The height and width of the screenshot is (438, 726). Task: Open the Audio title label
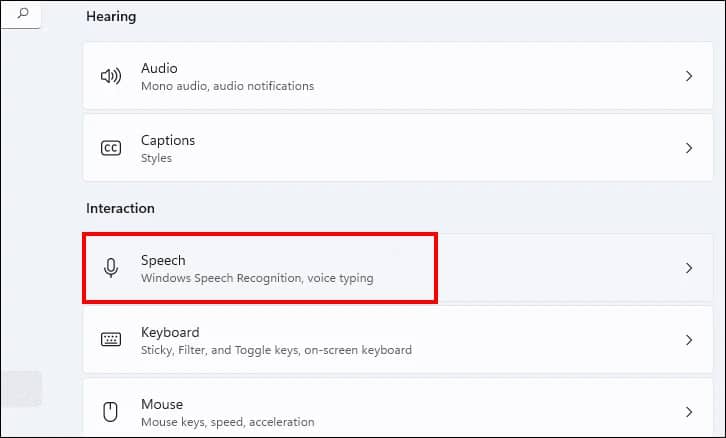coord(159,68)
